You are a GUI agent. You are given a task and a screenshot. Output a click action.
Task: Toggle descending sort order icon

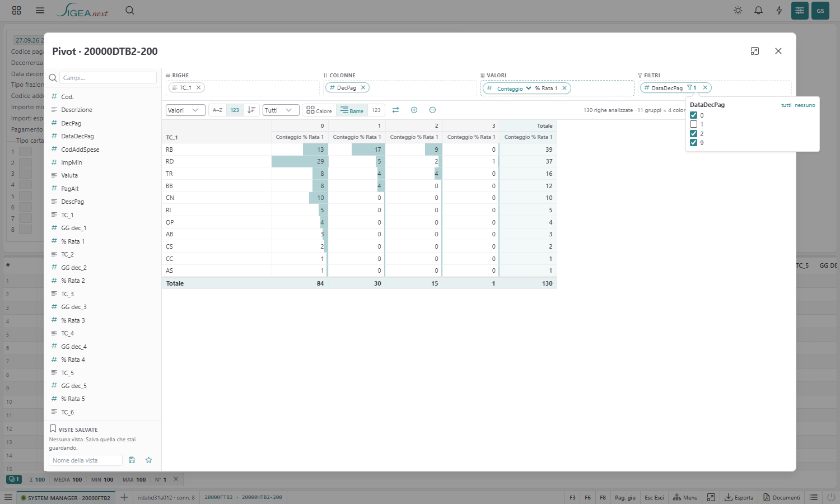[251, 110]
